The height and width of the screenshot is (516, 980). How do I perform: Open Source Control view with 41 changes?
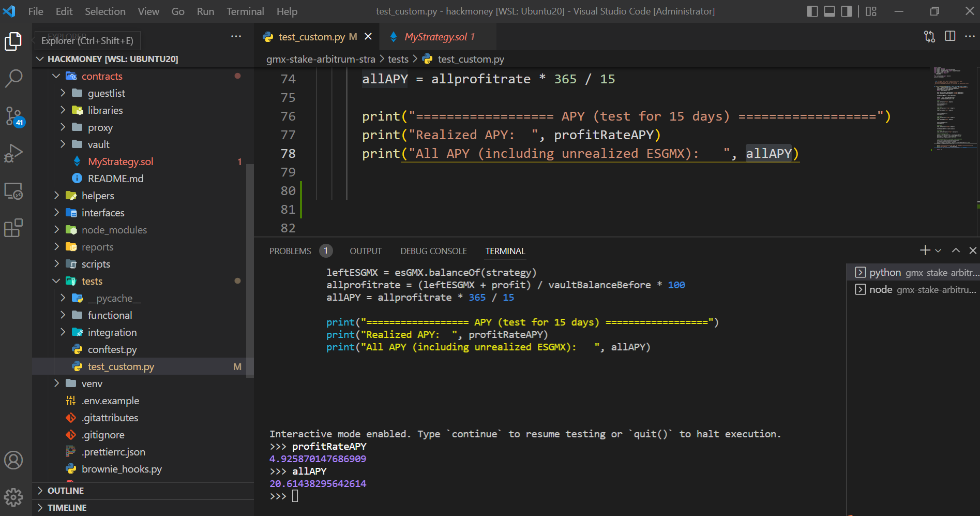coord(13,116)
